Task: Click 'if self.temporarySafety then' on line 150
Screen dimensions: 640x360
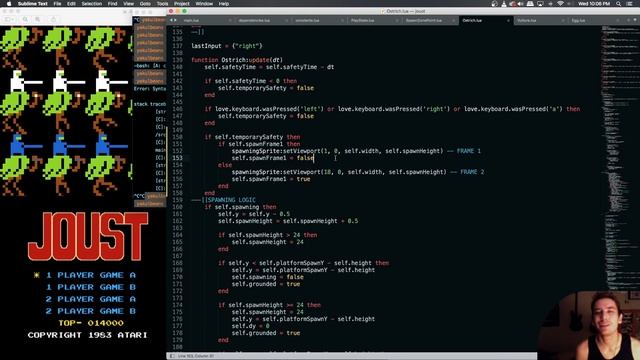Action: point(252,137)
